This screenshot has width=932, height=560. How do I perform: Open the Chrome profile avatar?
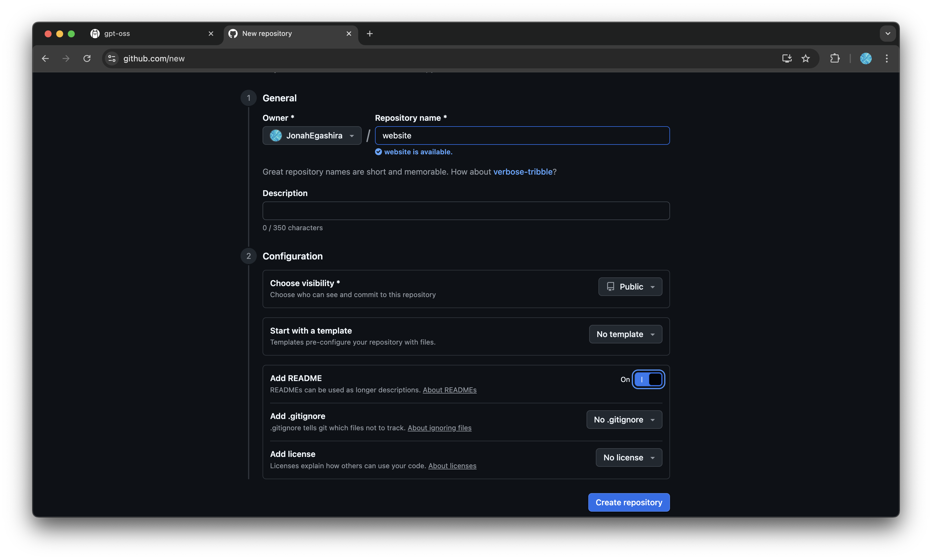pyautogui.click(x=866, y=58)
